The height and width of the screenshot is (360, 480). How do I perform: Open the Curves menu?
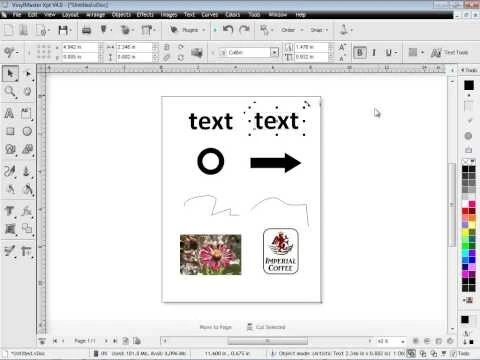click(x=210, y=15)
